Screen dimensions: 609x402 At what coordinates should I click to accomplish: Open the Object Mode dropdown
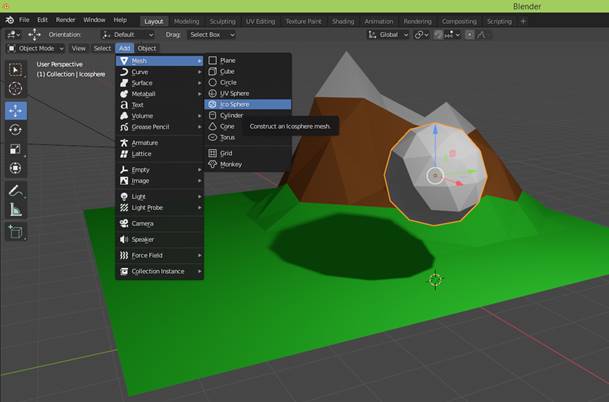click(x=36, y=49)
